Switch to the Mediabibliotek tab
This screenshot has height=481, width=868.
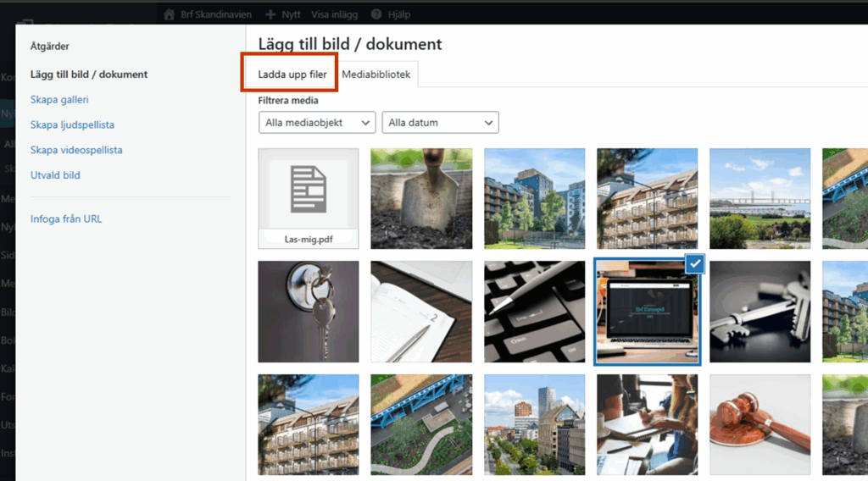click(376, 74)
